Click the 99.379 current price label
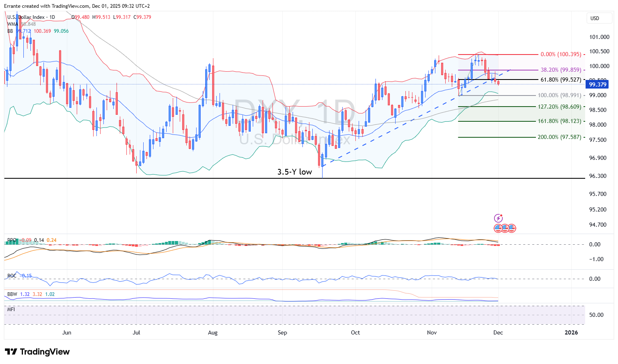 [x=597, y=84]
